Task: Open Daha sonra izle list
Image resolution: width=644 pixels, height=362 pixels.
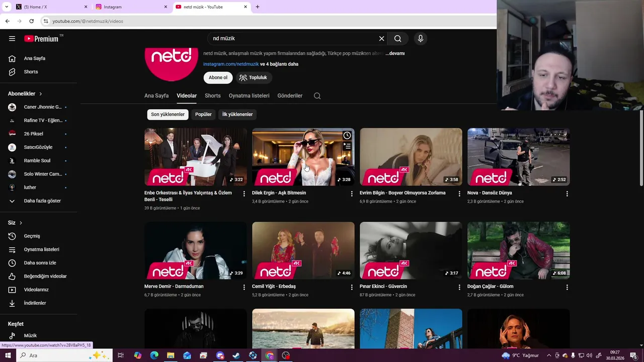Action: 39,263
